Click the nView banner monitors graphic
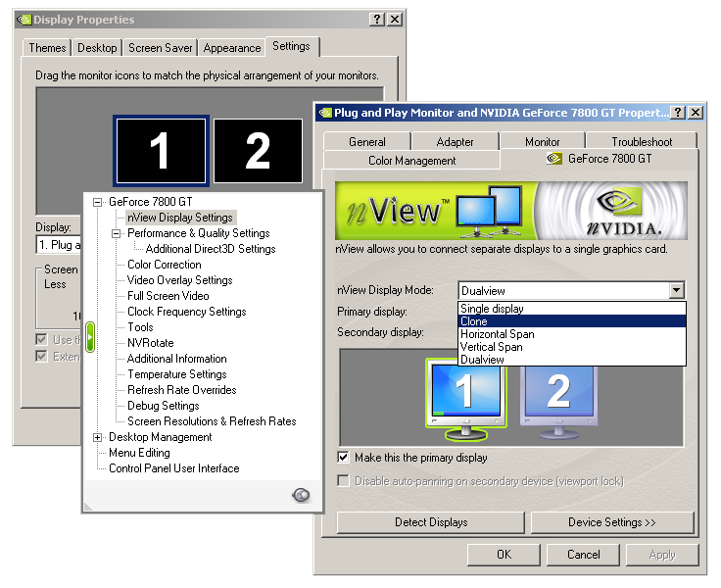 pyautogui.click(x=489, y=211)
